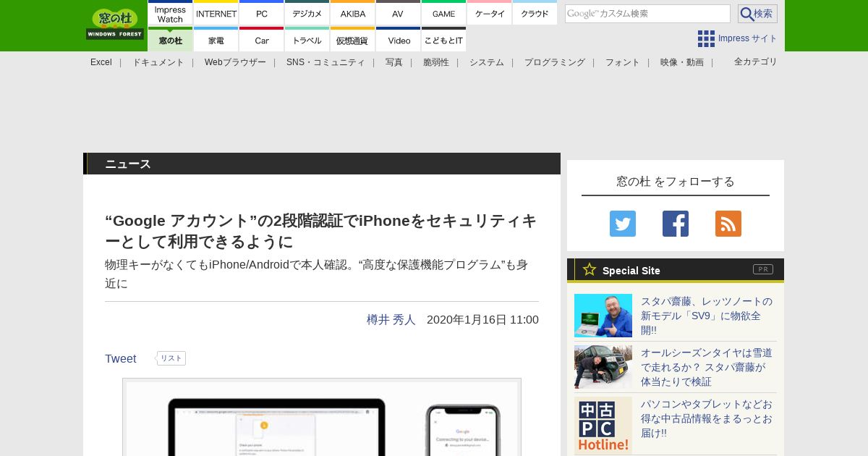Go to the 写真 category
This screenshot has height=456, width=868.
point(394,62)
